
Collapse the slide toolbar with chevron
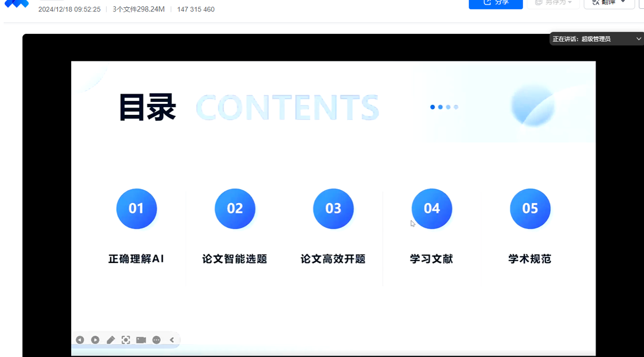(172, 340)
